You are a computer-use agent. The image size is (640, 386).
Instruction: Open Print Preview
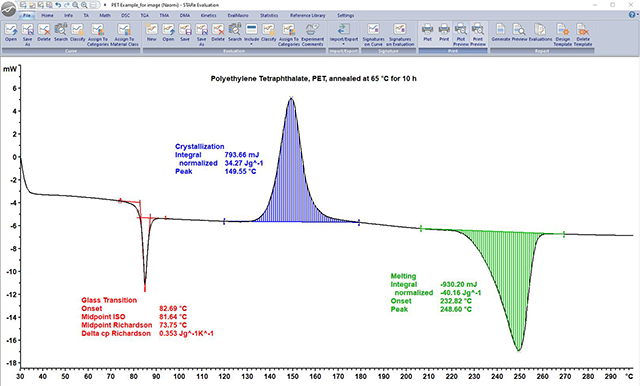point(478,34)
